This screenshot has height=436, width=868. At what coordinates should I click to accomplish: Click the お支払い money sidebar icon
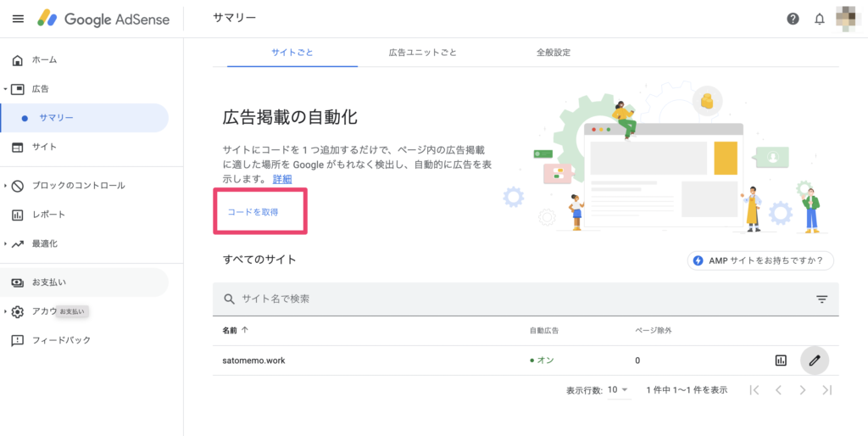click(18, 282)
